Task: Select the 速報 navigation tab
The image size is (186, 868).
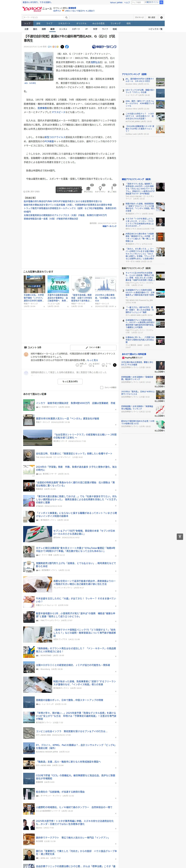Action: point(38,24)
